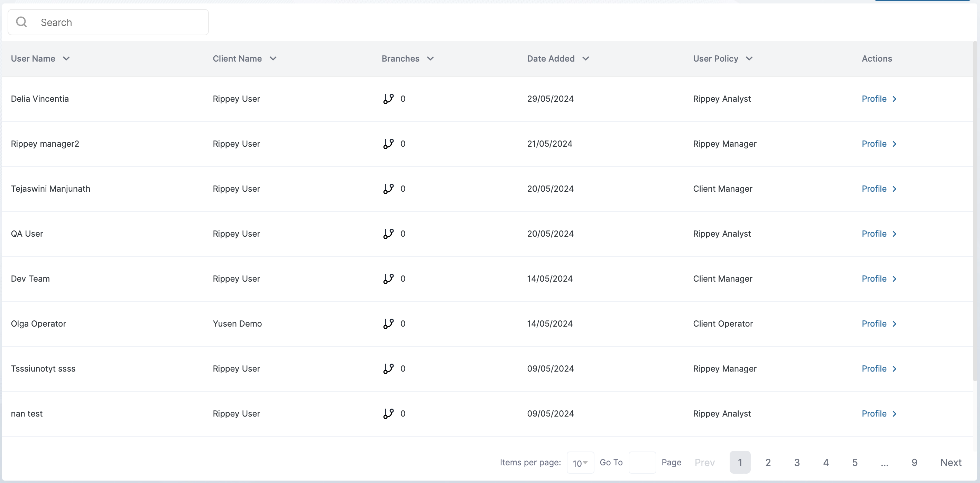Go to page 2

click(x=768, y=463)
